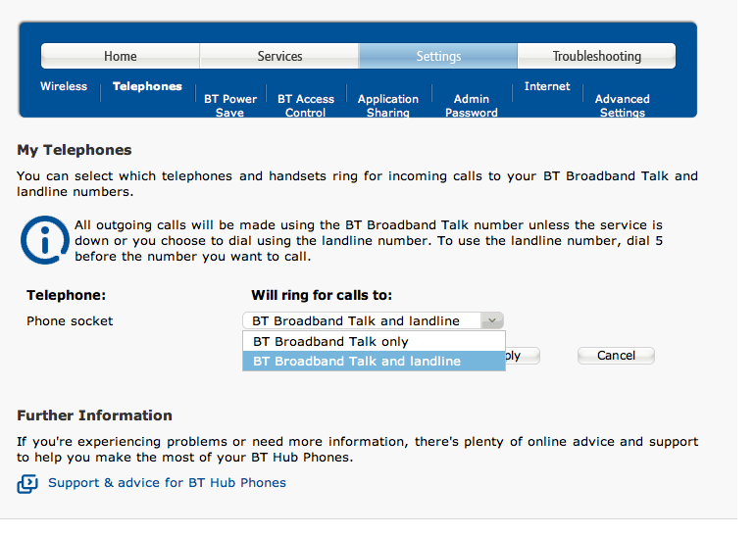Open BT Power Save settings
The image size is (756, 536).
coord(230,105)
